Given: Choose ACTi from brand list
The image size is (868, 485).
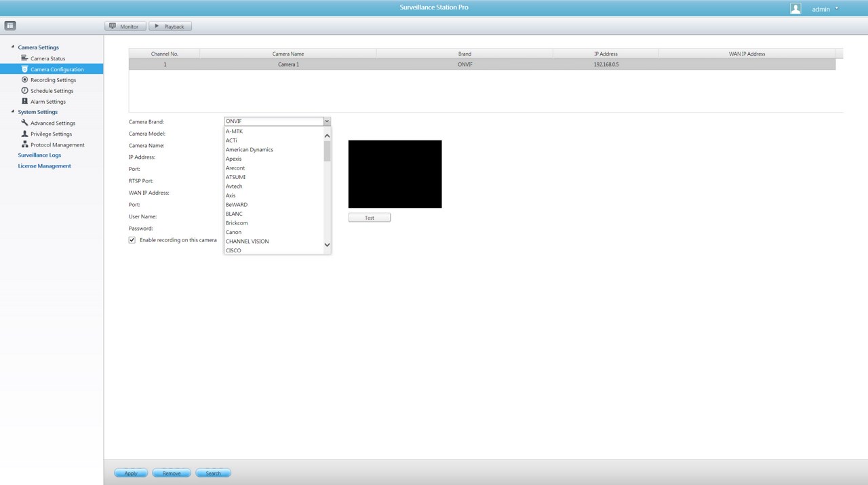Looking at the screenshot, I should [x=274, y=140].
